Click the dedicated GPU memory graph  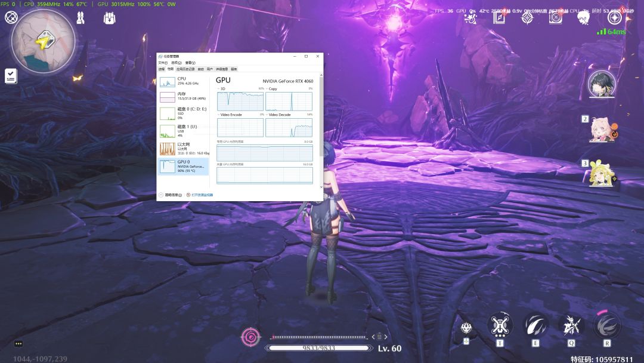(x=265, y=153)
